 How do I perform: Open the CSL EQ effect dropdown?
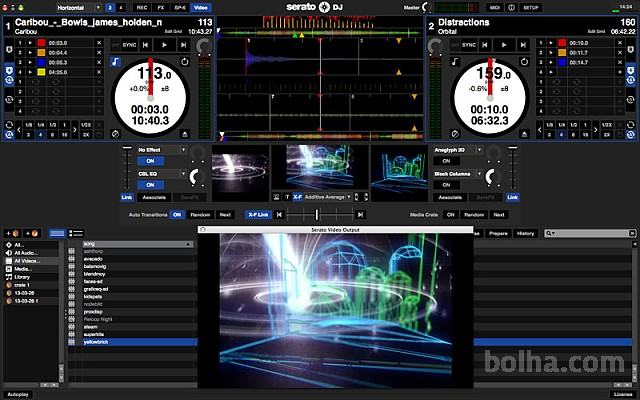coord(162,173)
